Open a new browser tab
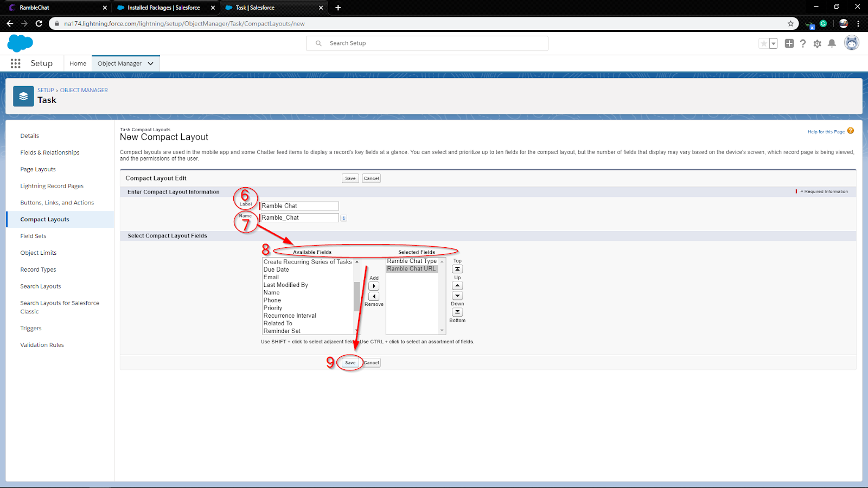The width and height of the screenshot is (868, 488). click(338, 8)
